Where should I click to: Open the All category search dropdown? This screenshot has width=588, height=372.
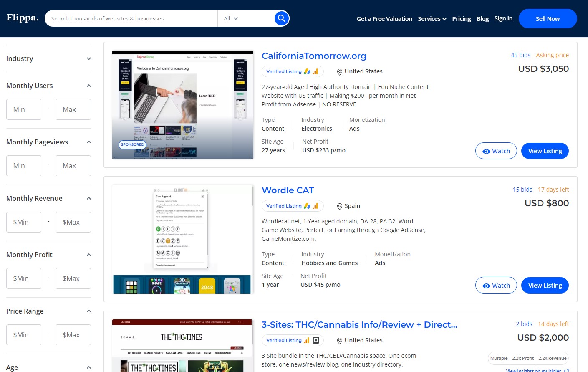pyautogui.click(x=231, y=18)
